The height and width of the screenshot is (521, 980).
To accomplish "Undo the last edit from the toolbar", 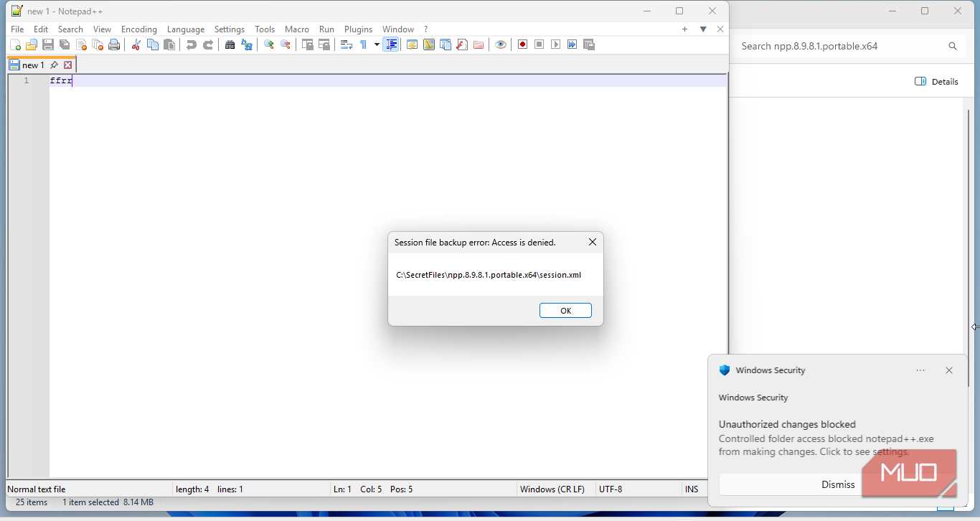I will point(191,44).
